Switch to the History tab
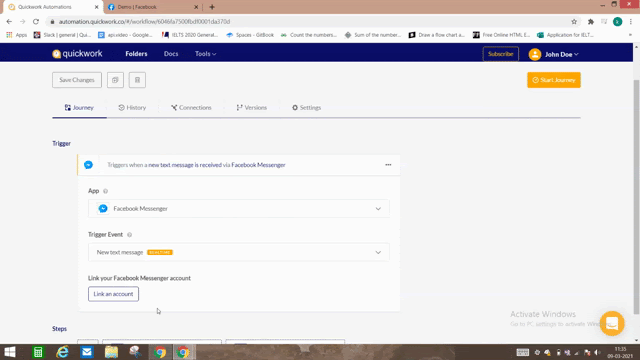 [132, 108]
